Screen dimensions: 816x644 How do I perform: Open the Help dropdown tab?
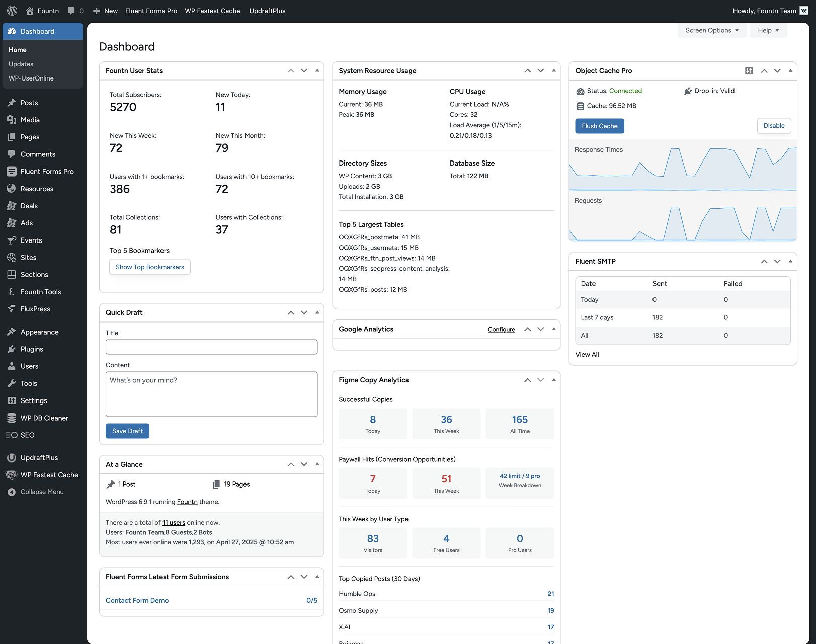coord(768,30)
